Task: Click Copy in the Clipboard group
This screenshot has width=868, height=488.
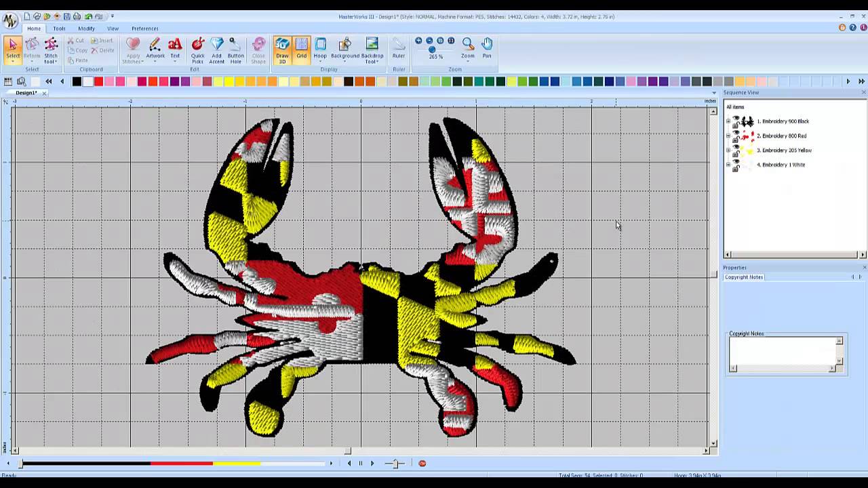Action: pos(77,50)
